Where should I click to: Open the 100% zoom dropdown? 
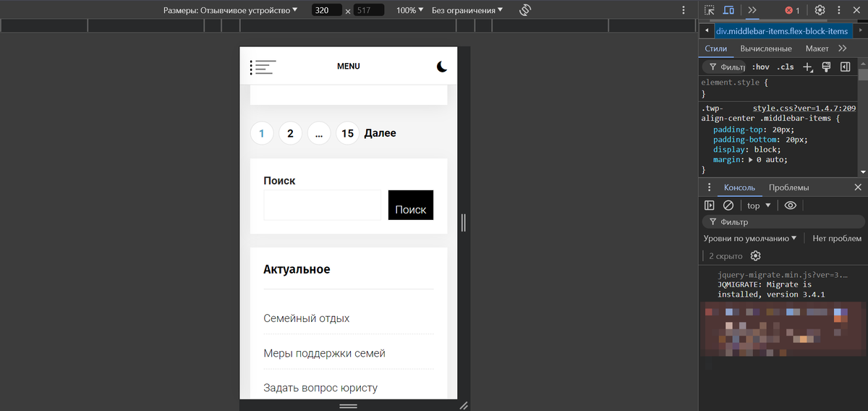[409, 10]
